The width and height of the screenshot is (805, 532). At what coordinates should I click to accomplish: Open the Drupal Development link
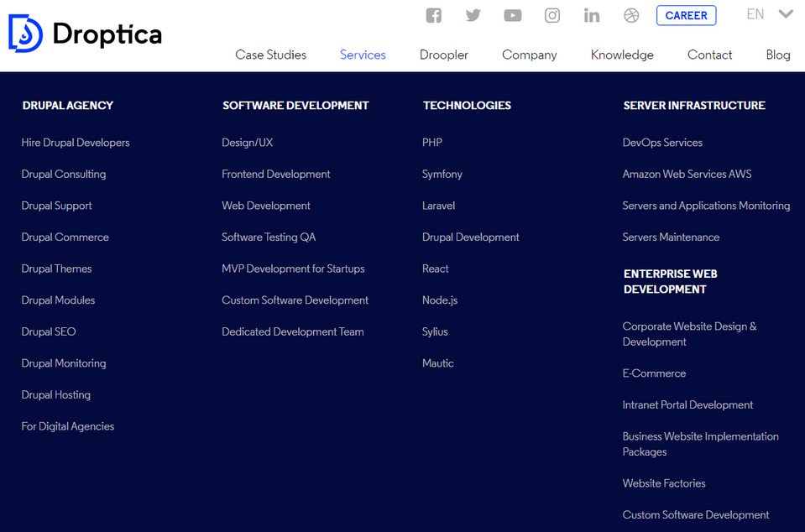click(470, 237)
